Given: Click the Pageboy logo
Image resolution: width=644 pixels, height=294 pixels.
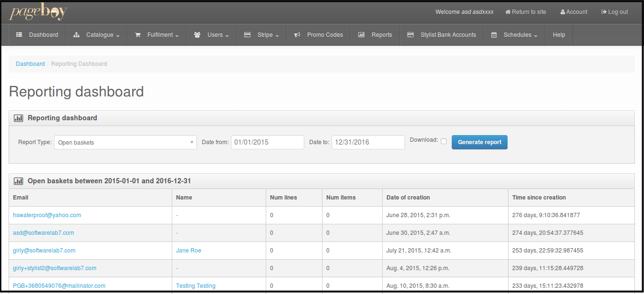Looking at the screenshot, I should (38, 12).
